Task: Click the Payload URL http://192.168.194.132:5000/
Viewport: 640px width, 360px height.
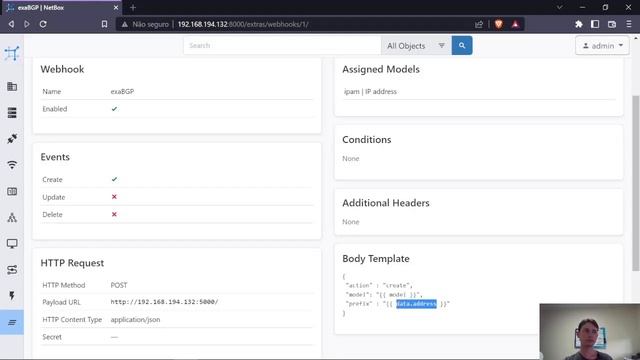Action: [x=164, y=302]
